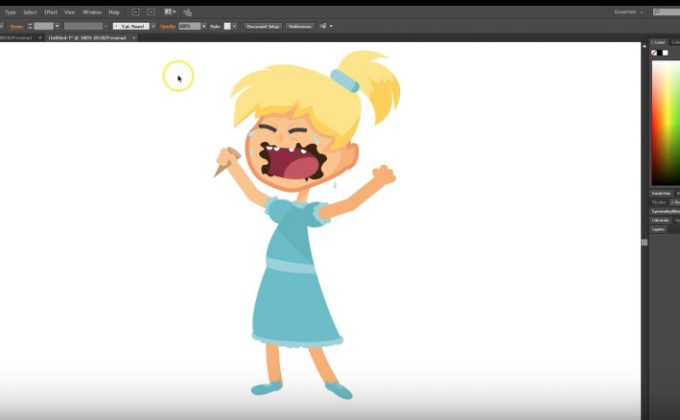Image resolution: width=680 pixels, height=420 pixels.
Task: Click the Document Setup button
Action: (x=263, y=26)
